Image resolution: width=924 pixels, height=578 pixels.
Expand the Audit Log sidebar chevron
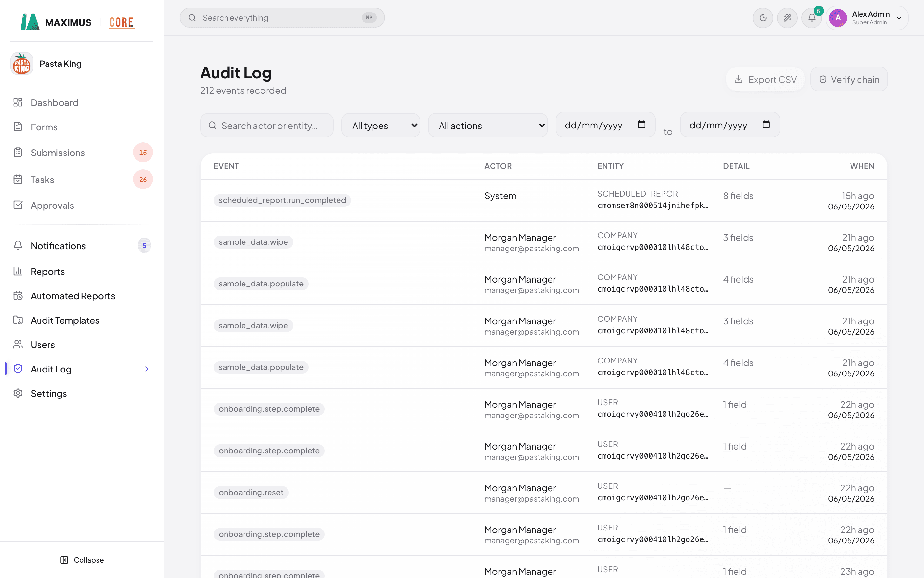click(x=147, y=369)
